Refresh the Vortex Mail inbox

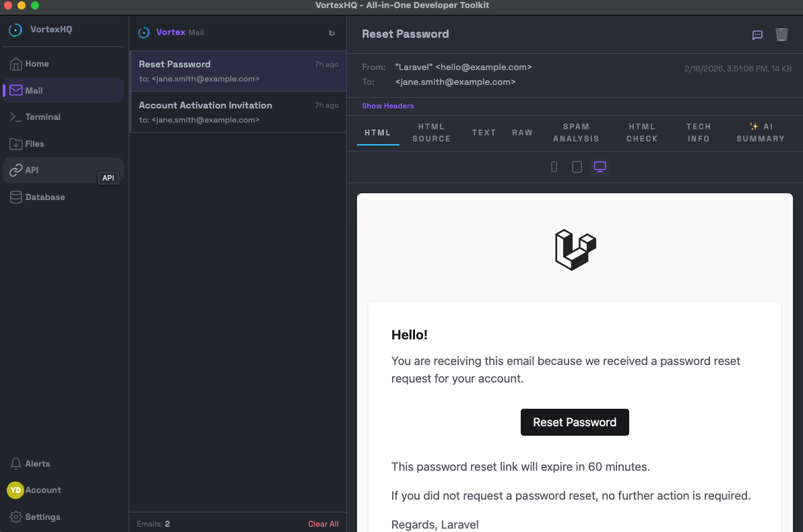(x=331, y=32)
